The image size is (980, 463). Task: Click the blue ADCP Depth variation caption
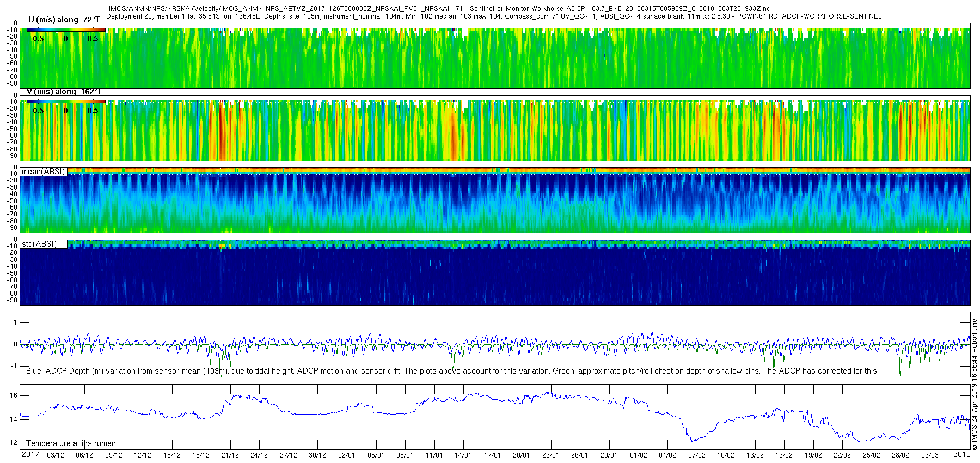(x=452, y=371)
